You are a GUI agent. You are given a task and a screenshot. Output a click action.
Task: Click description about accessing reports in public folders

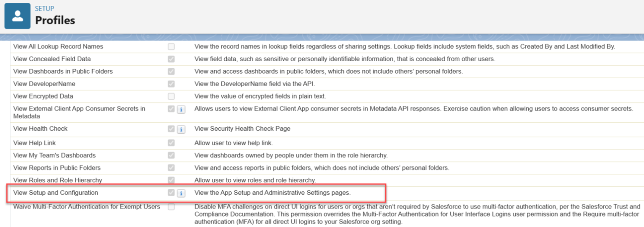point(322,168)
